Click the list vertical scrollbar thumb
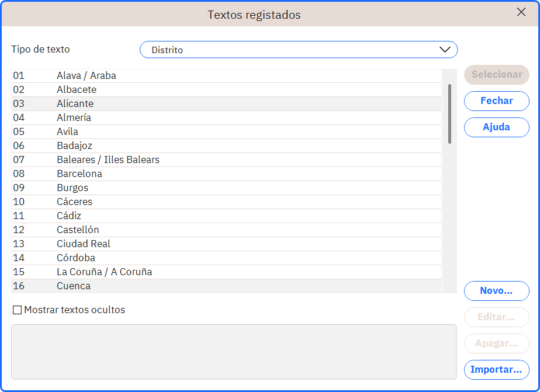Viewport: 540px width, 392px height. pyautogui.click(x=449, y=114)
